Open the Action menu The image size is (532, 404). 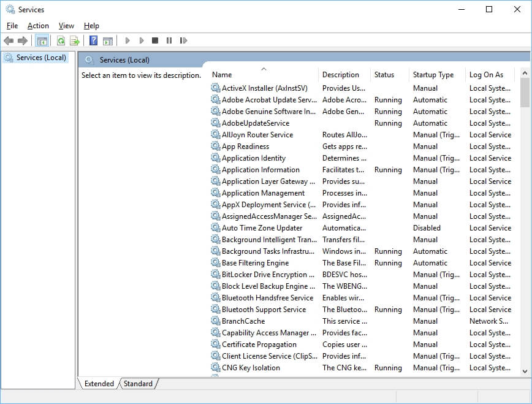click(38, 26)
